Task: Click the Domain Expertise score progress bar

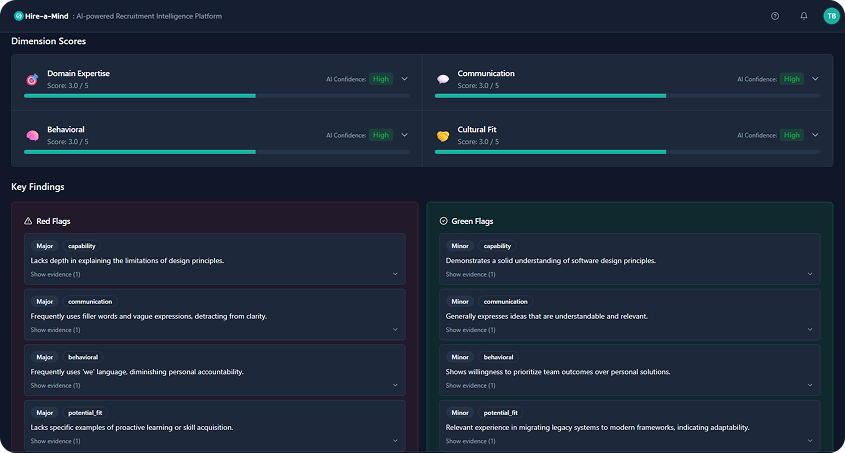Action: coord(217,96)
